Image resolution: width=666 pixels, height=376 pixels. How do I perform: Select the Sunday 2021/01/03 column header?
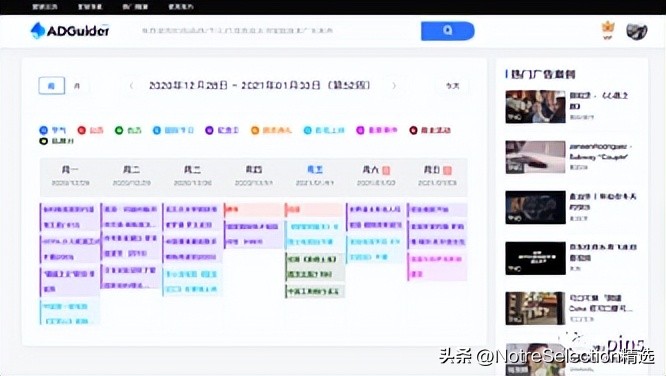click(x=437, y=176)
